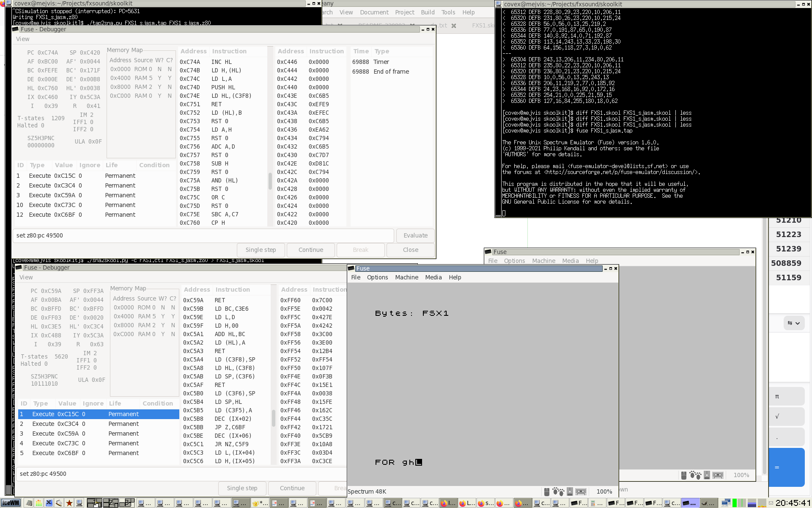Click the disk drive status icon in front Fuse window
This screenshot has height=508, width=812.
570,491
